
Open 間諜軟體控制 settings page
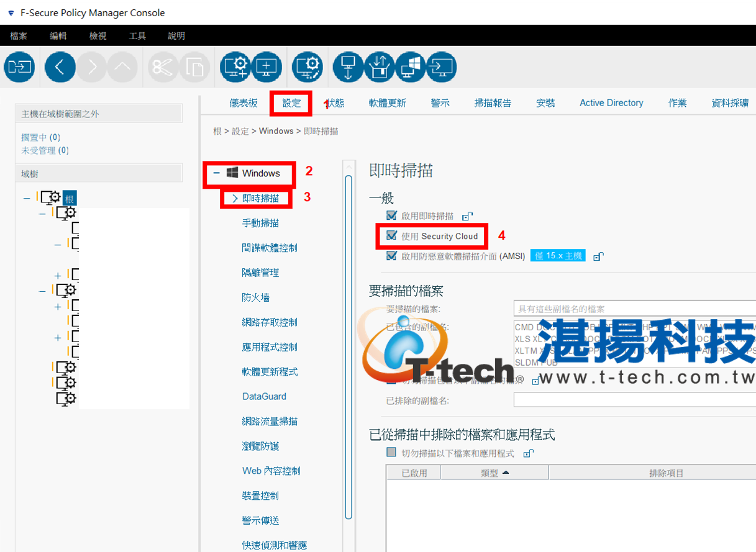[x=270, y=248]
